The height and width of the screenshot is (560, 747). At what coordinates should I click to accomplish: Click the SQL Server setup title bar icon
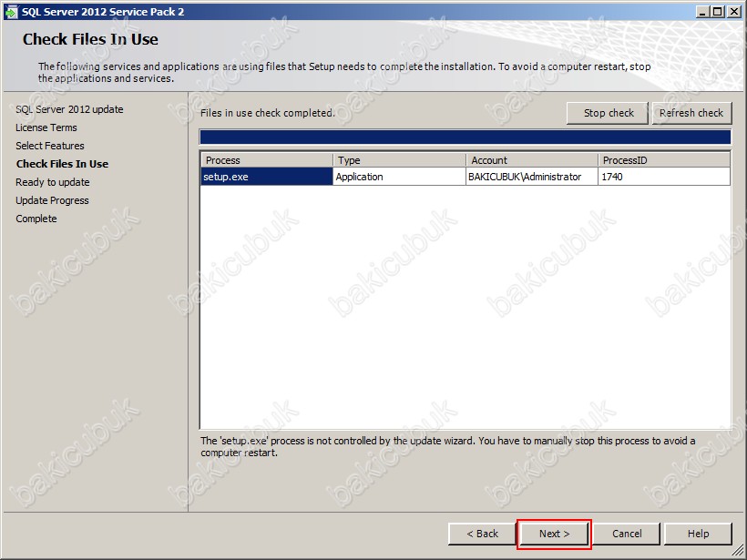click(11, 12)
